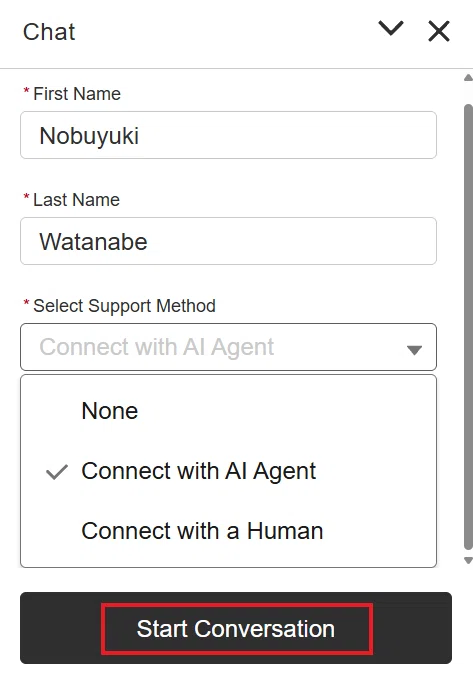Click the scrollbar down arrow
This screenshot has height=685, width=473.
pos(468,560)
